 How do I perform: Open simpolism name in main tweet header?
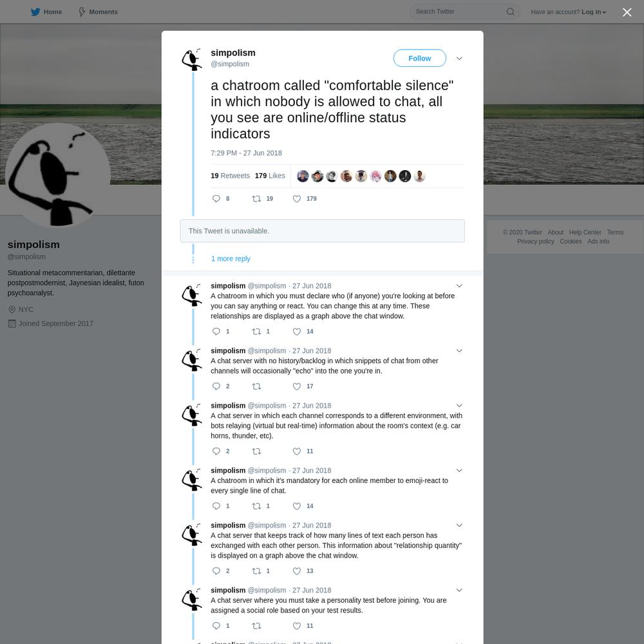(233, 53)
